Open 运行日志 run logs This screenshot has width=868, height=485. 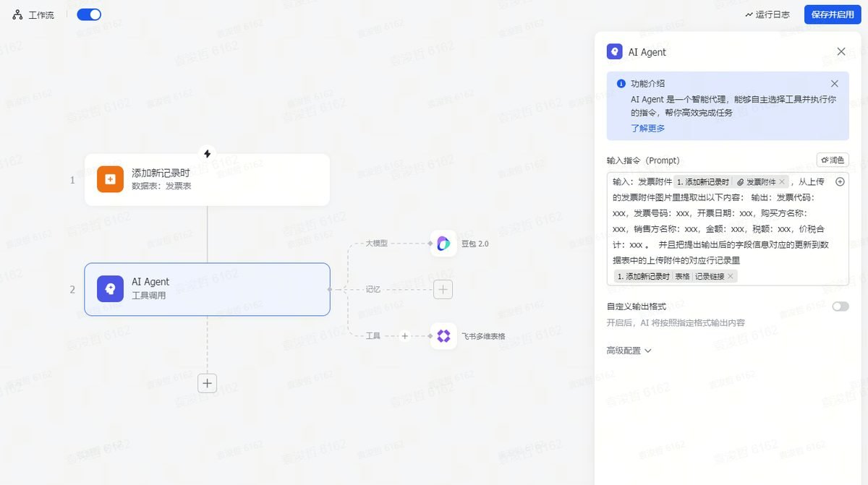tap(767, 14)
